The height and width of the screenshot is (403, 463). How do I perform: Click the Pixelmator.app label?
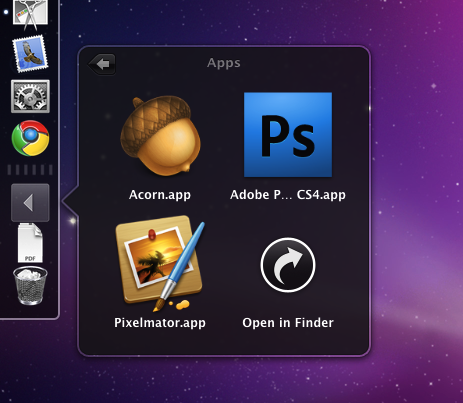[160, 323]
